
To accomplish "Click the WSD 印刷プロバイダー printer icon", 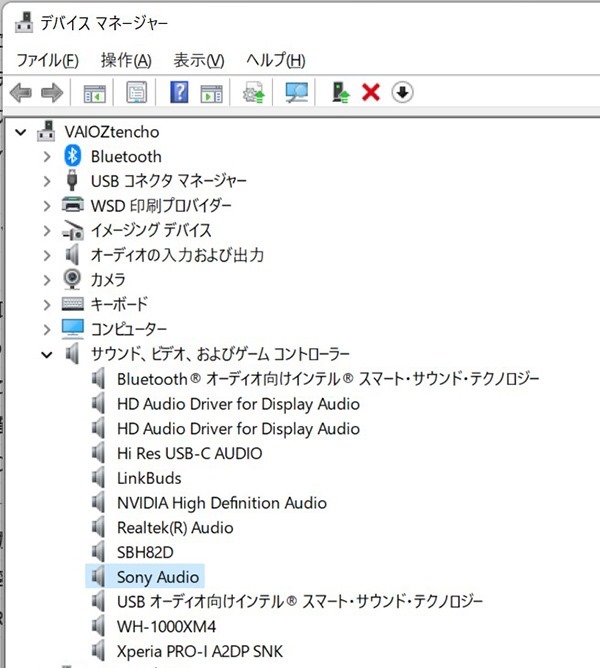I will (x=72, y=205).
